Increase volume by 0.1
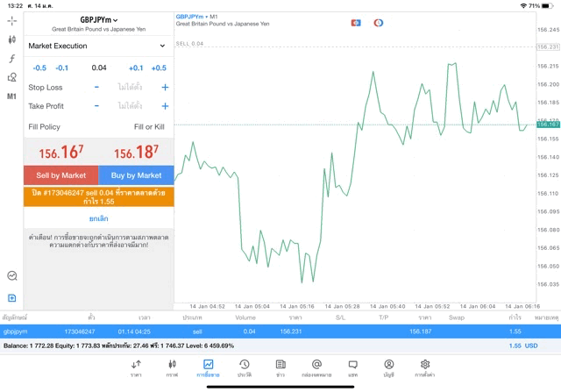 coord(136,68)
